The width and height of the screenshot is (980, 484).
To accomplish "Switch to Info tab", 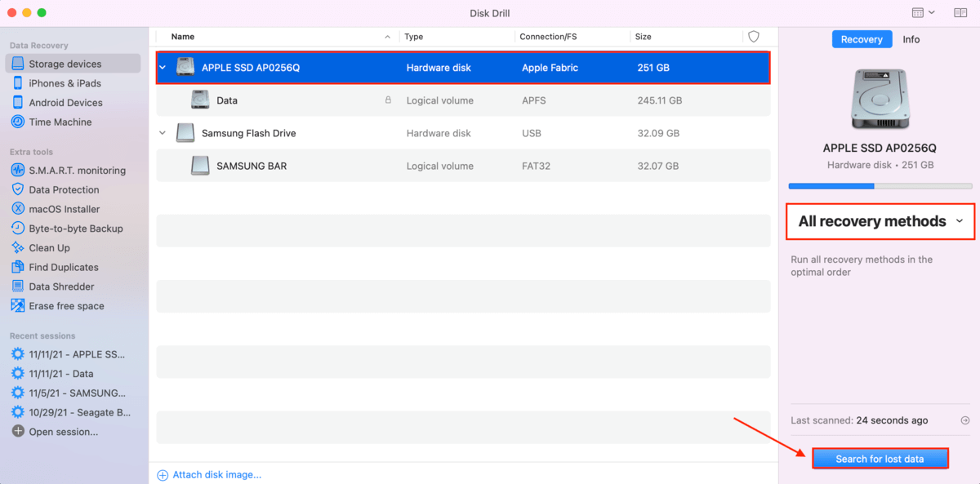I will (911, 39).
